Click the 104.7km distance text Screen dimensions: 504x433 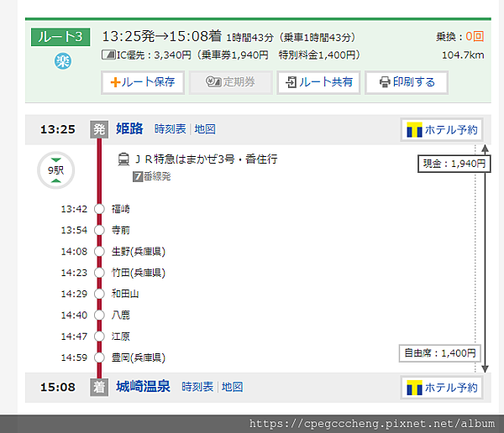click(463, 55)
